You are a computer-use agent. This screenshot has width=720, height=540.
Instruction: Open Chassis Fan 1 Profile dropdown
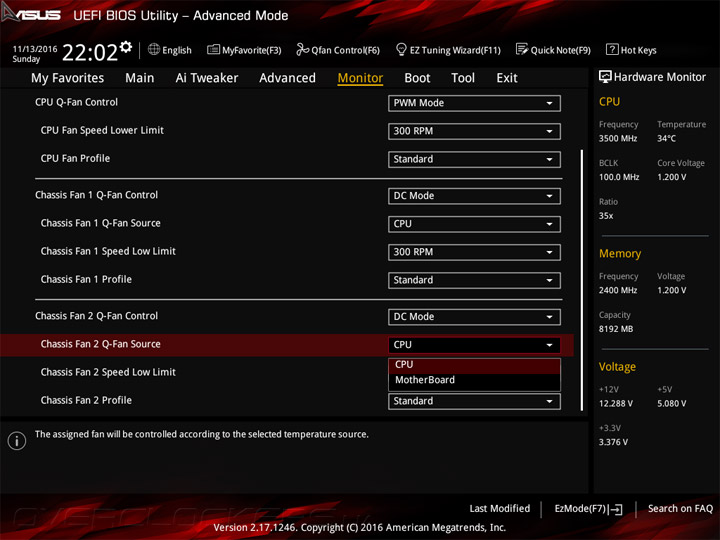474,280
